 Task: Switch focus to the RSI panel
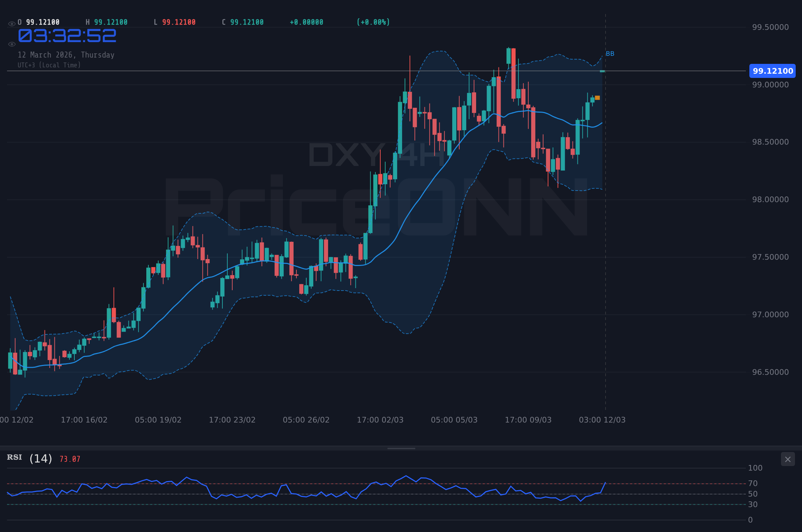pyautogui.click(x=386, y=498)
